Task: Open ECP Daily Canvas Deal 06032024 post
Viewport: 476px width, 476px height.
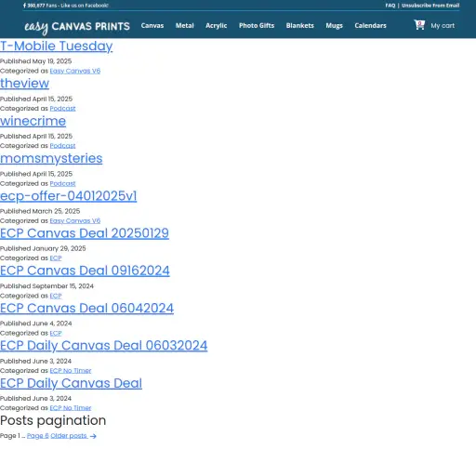Action: tap(103, 346)
